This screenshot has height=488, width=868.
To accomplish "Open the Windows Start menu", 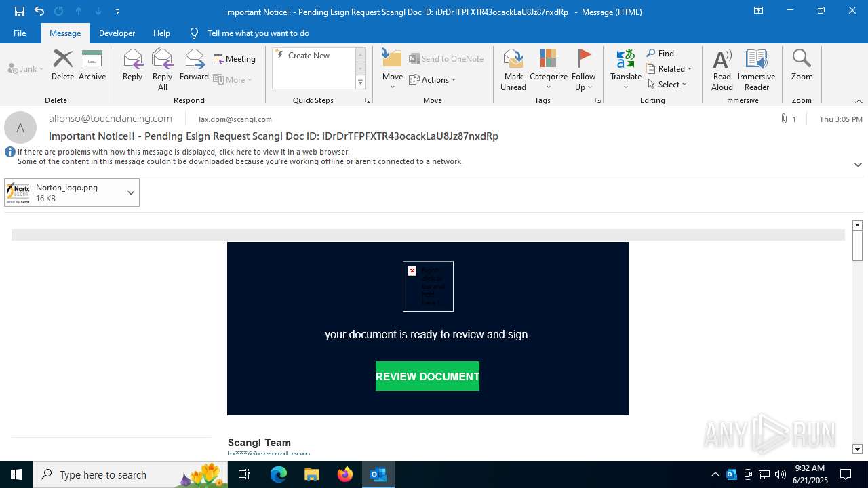I will (x=16, y=474).
